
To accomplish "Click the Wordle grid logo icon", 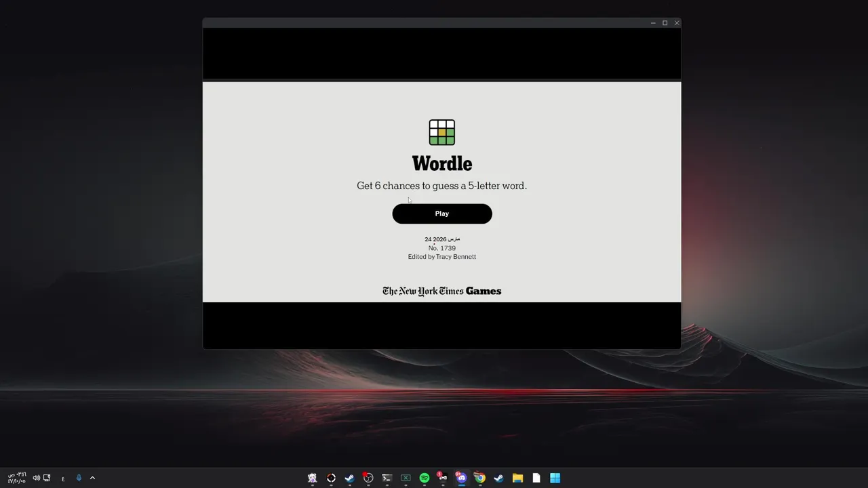I will (442, 132).
